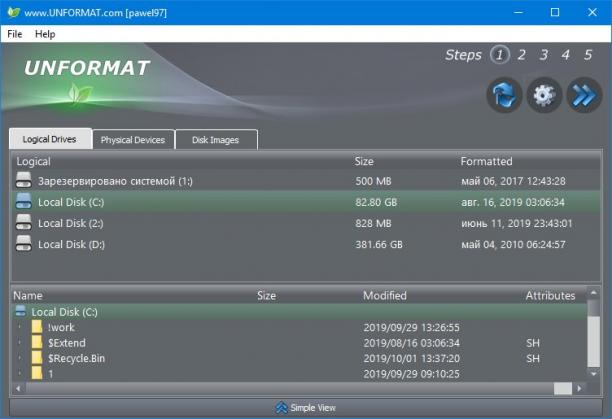Screen dimensions: 612x419
Task: Click the vertical scrollbar up arrow
Action: (x=594, y=292)
